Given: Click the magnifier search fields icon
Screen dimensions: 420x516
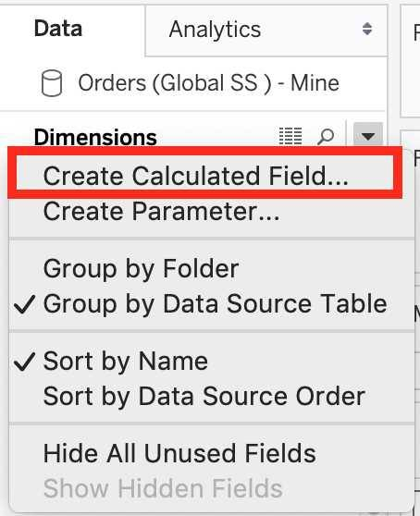Looking at the screenshot, I should pos(326,136).
